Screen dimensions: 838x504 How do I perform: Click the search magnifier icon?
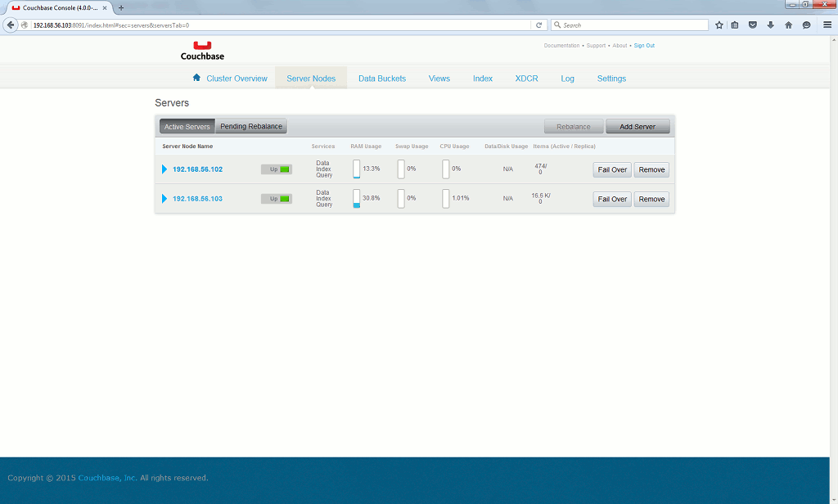click(x=557, y=25)
